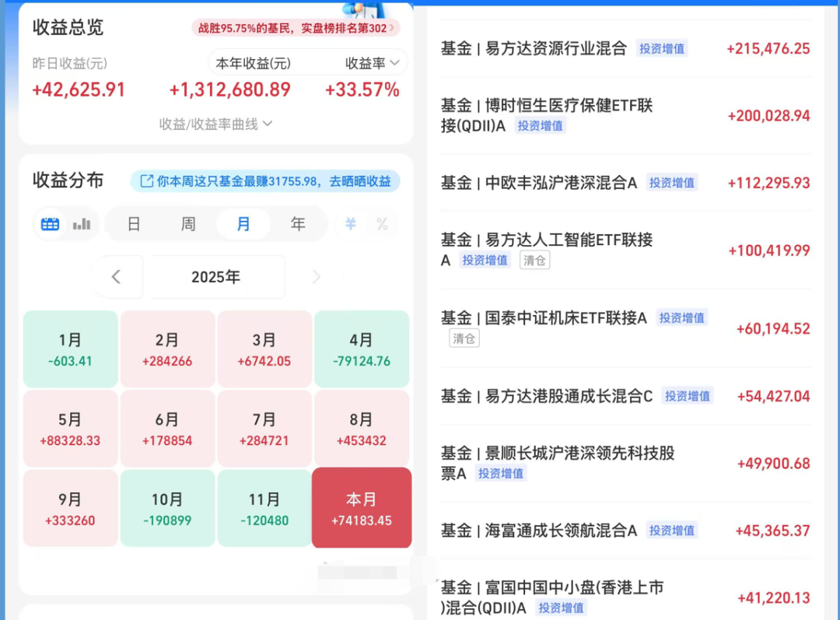
Task: Select the 月 tab
Action: (243, 223)
